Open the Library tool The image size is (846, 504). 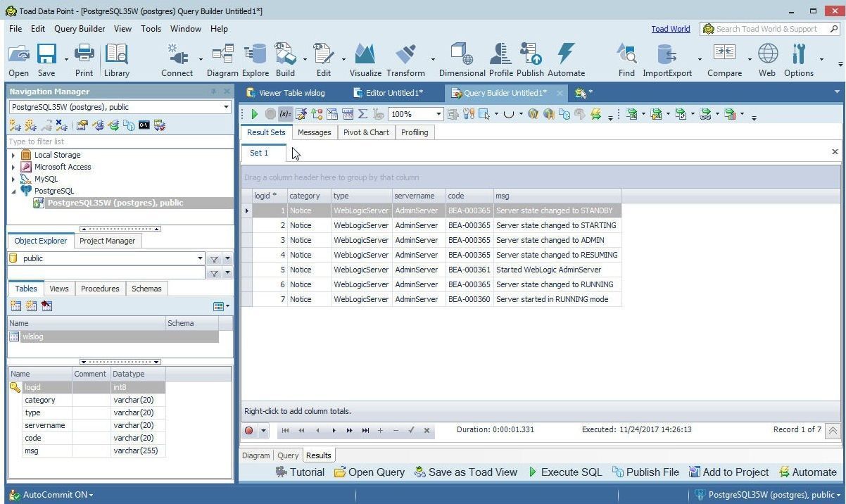116,60
